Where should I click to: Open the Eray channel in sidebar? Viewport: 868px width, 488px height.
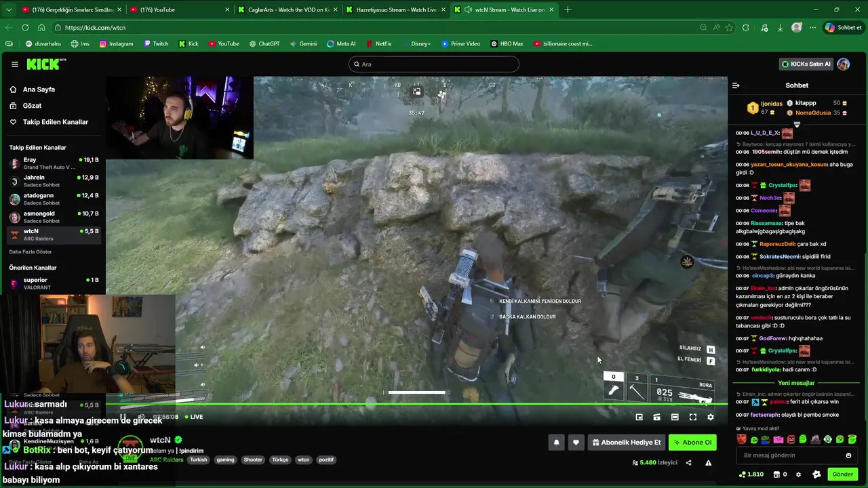(54, 163)
